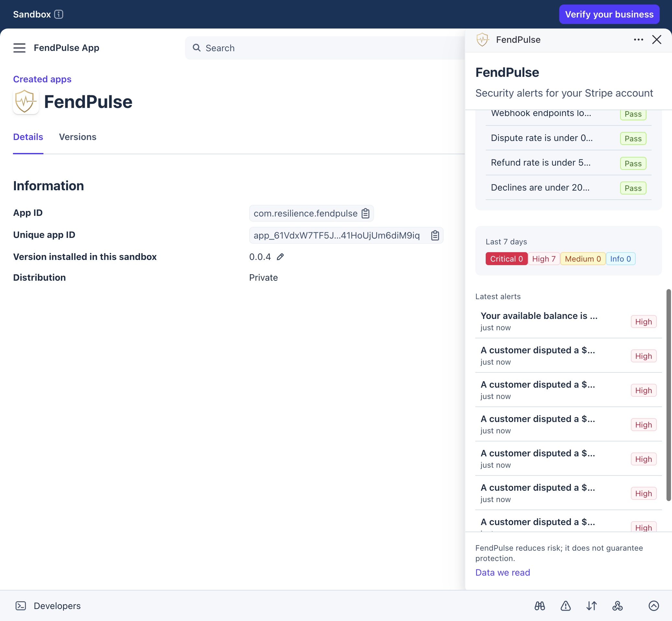Click Pass badge beside Dispute rate check
The width and height of the screenshot is (672, 621).
pos(633,138)
